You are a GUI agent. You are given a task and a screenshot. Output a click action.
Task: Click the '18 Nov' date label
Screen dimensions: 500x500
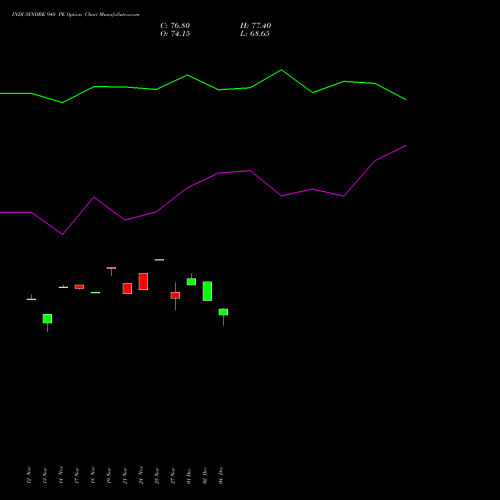(x=93, y=475)
